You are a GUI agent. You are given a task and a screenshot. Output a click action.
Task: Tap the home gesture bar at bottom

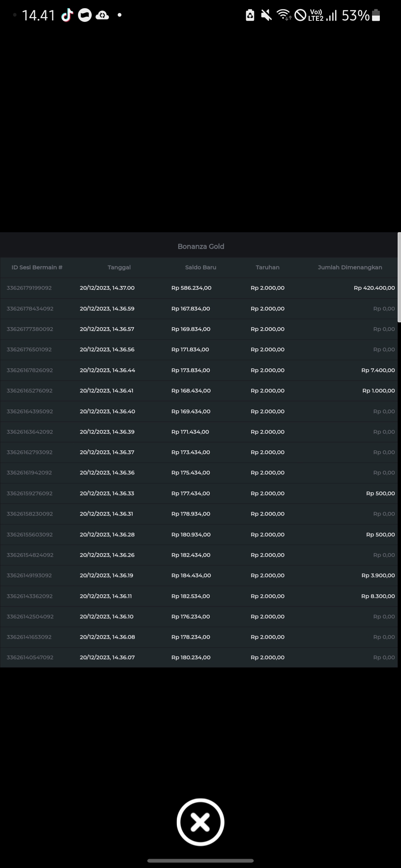(x=200, y=861)
